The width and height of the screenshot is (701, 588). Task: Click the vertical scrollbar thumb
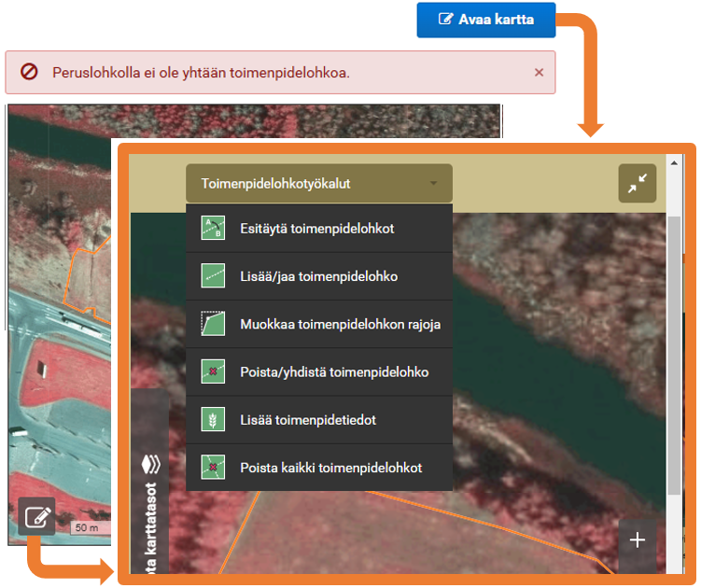tap(673, 355)
